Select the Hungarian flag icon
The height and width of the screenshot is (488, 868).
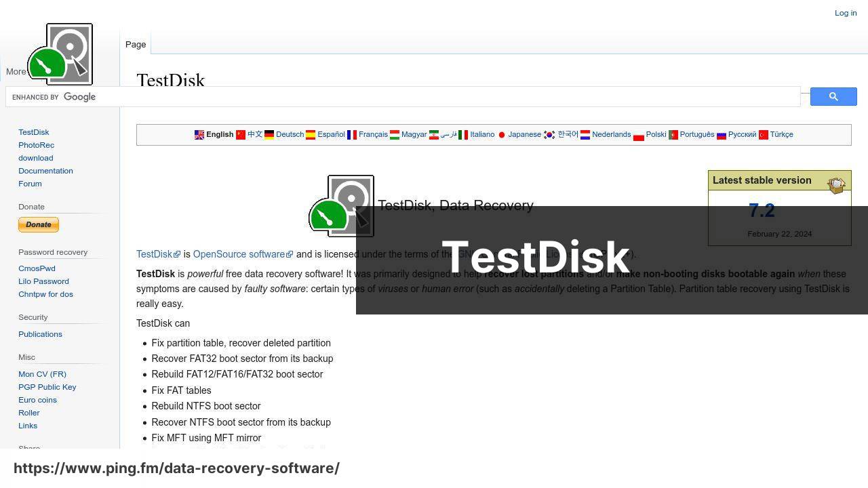point(395,135)
